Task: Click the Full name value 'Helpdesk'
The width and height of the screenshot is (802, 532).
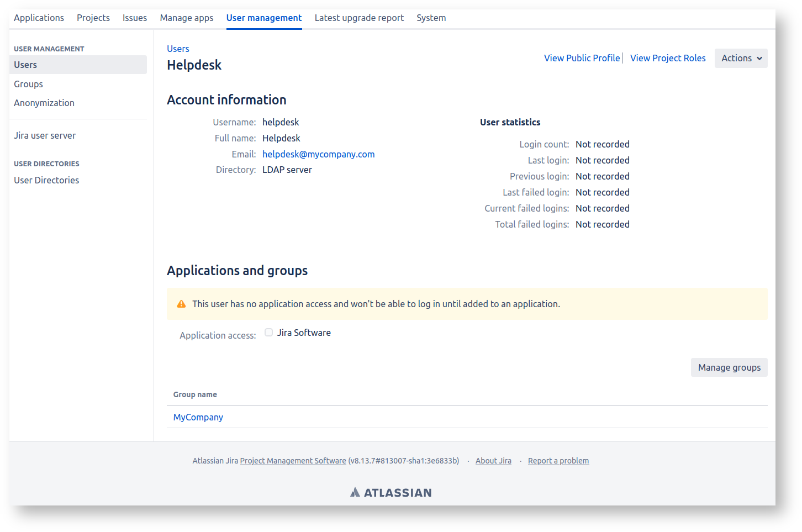Action: pos(281,138)
